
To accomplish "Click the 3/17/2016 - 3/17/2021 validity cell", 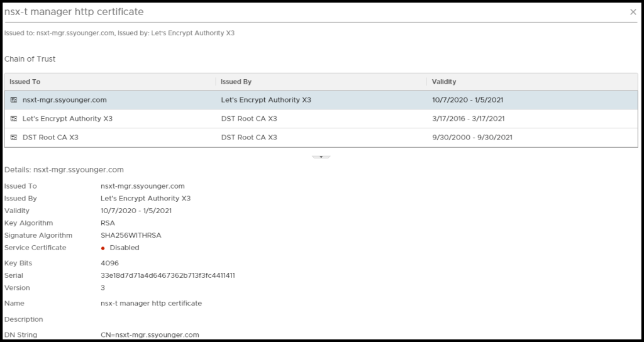I will [468, 119].
